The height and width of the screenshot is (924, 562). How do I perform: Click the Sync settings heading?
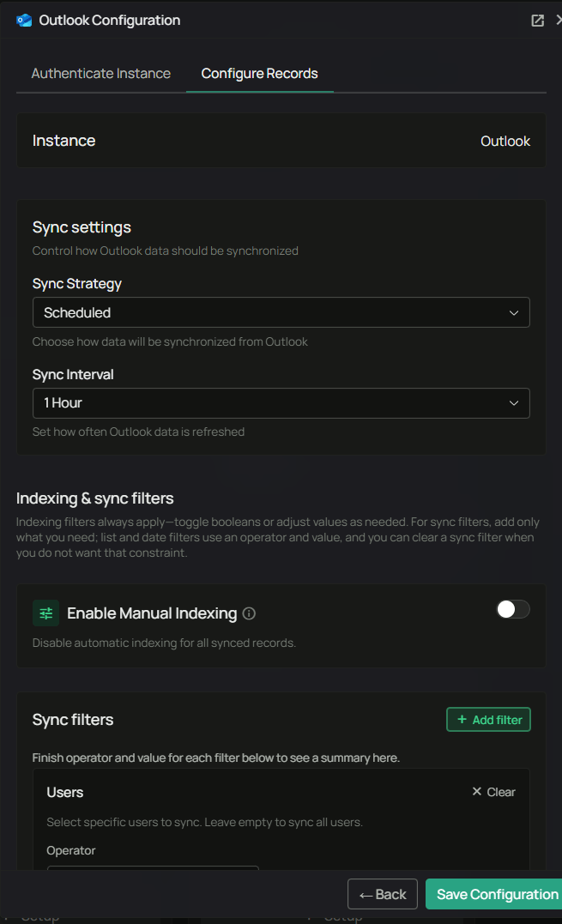[82, 227]
